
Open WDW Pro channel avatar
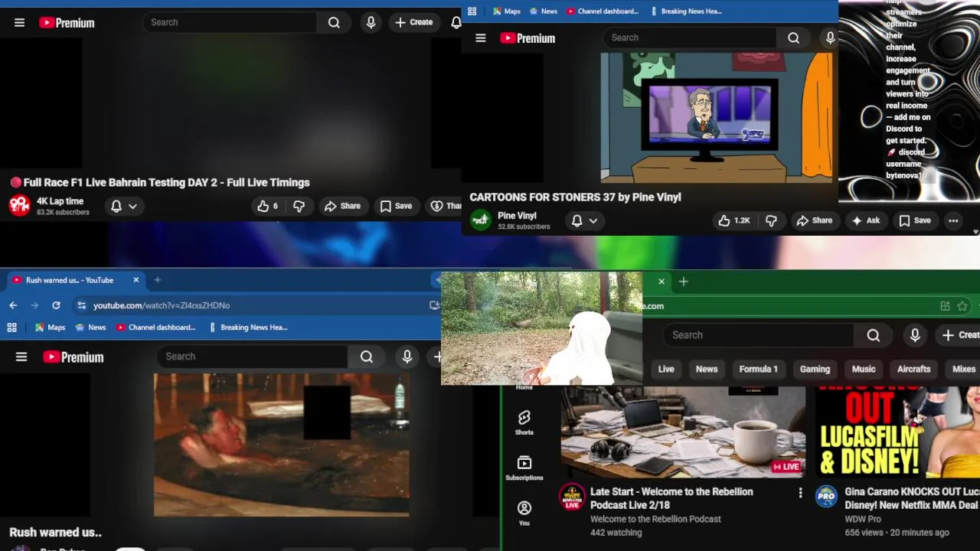click(826, 496)
